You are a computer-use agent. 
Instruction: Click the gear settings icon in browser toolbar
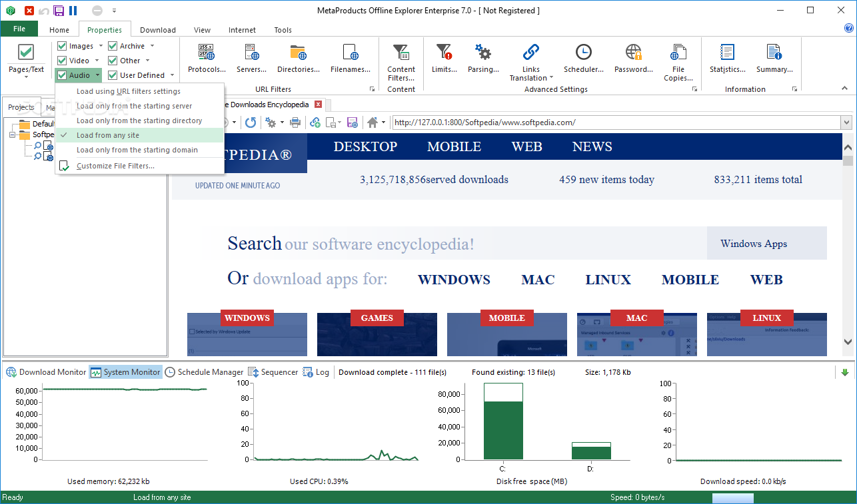(x=271, y=123)
